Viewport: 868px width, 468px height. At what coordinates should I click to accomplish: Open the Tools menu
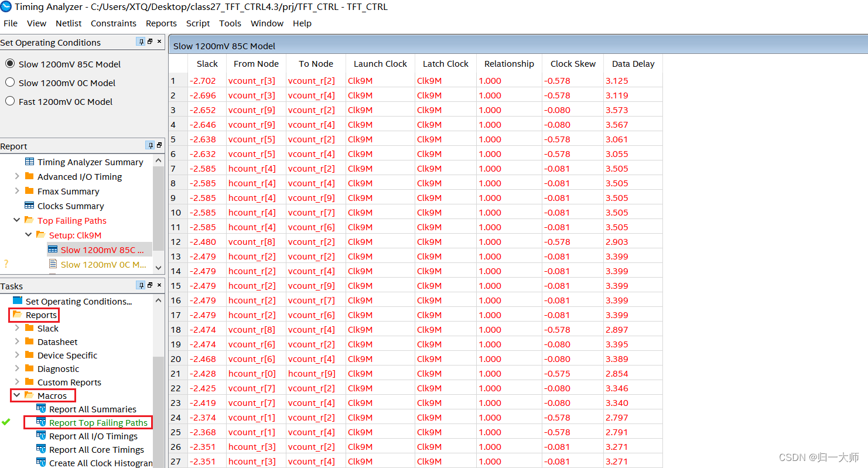point(230,23)
